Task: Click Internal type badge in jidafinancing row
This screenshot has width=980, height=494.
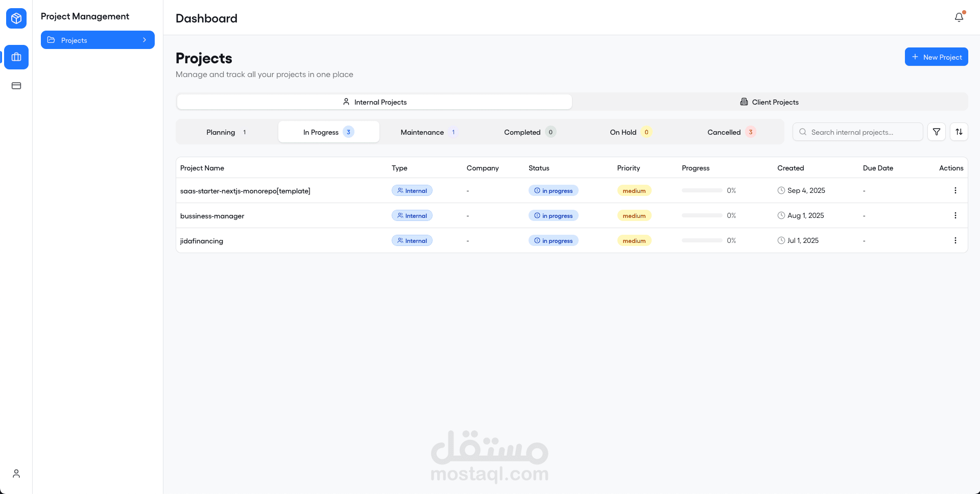Action: [412, 240]
